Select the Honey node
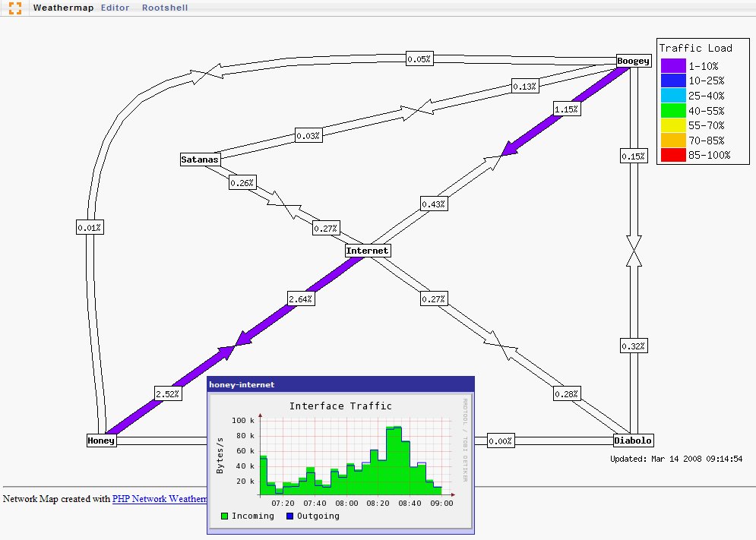Image resolution: width=756 pixels, height=540 pixels. pyautogui.click(x=101, y=441)
